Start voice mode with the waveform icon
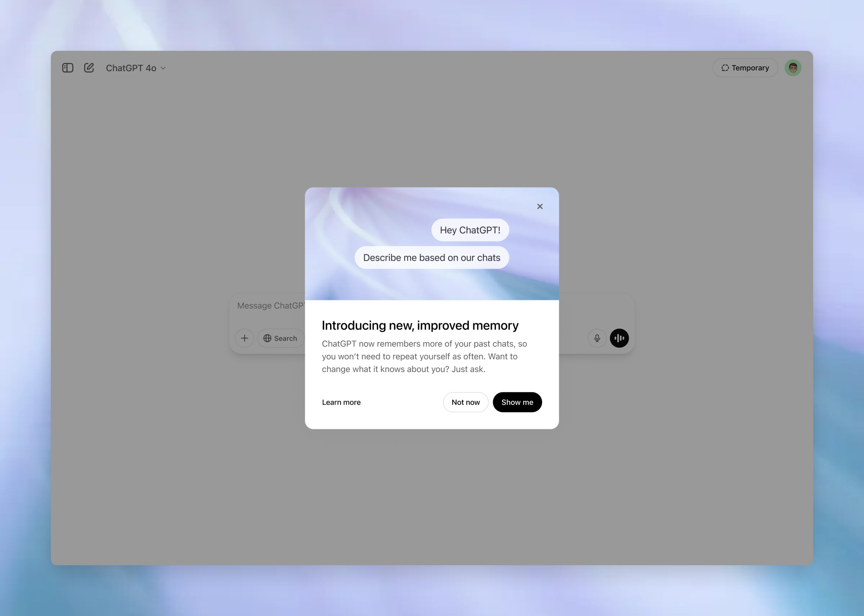 (x=619, y=338)
